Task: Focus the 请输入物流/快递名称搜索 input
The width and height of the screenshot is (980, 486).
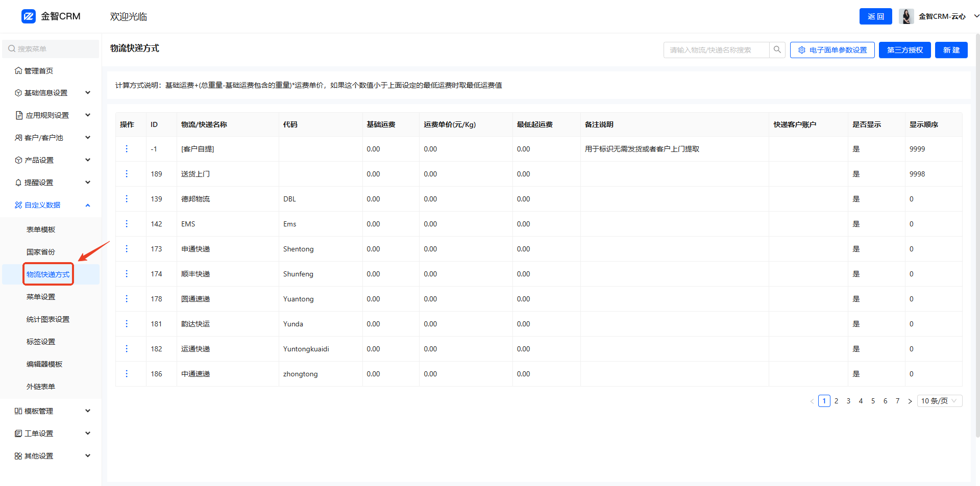Action: point(717,50)
